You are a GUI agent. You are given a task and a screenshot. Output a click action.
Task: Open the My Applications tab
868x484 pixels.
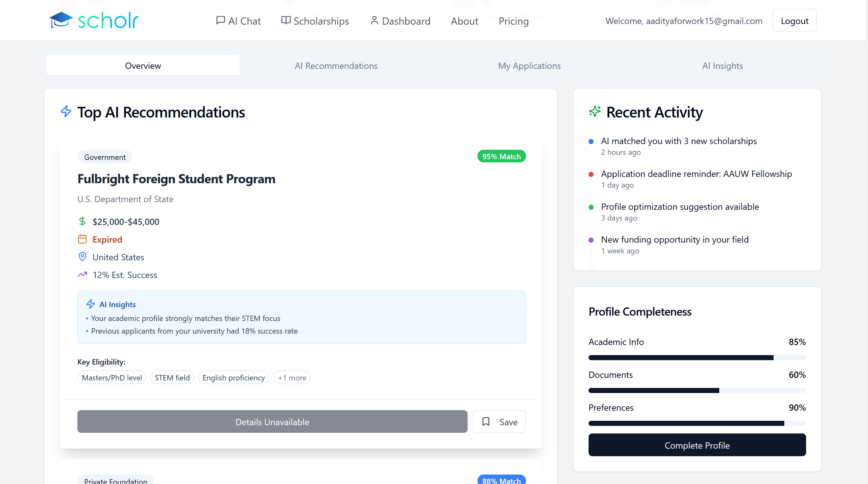[529, 66]
